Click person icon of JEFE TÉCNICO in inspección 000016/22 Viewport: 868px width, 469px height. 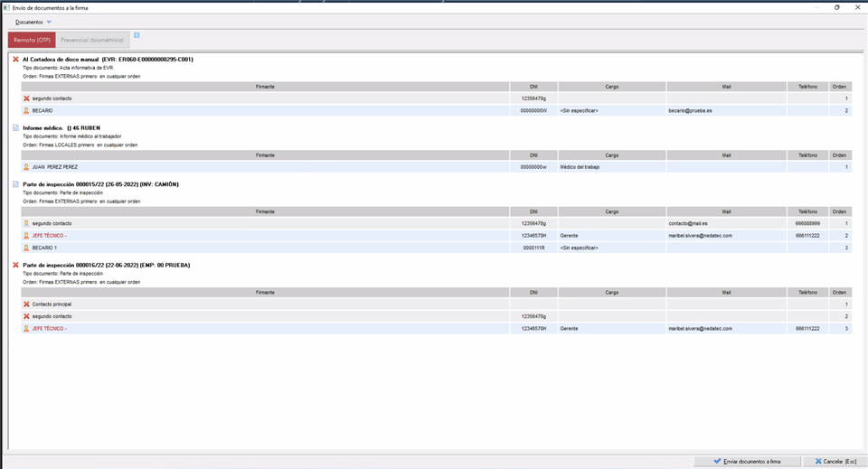click(26, 329)
